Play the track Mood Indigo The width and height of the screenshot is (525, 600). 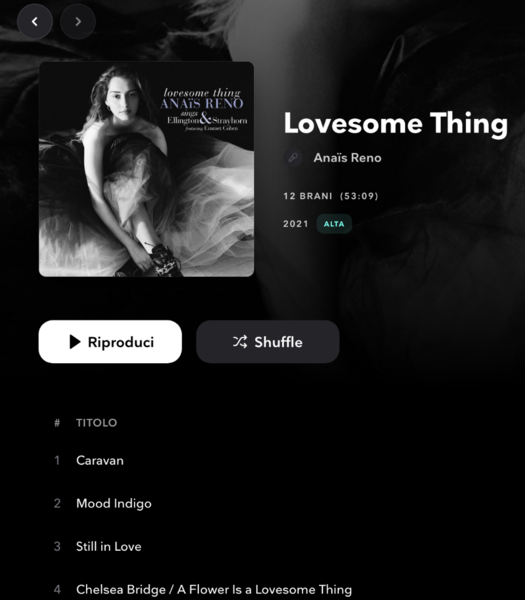114,504
